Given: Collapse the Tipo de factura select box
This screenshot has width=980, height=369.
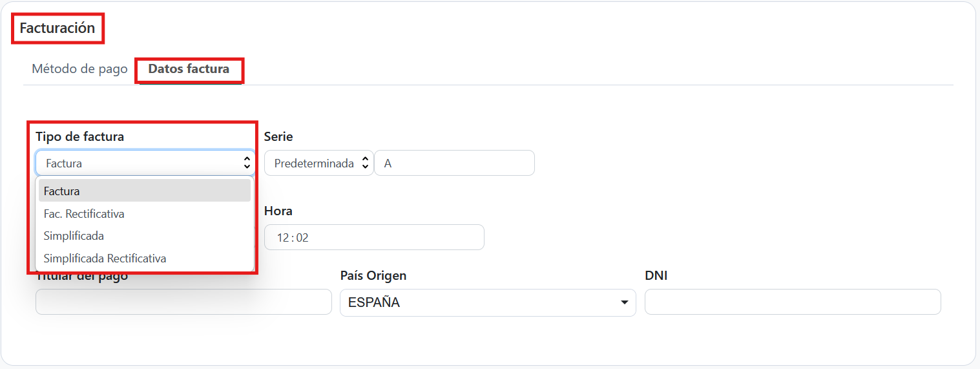Looking at the screenshot, I should [145, 163].
